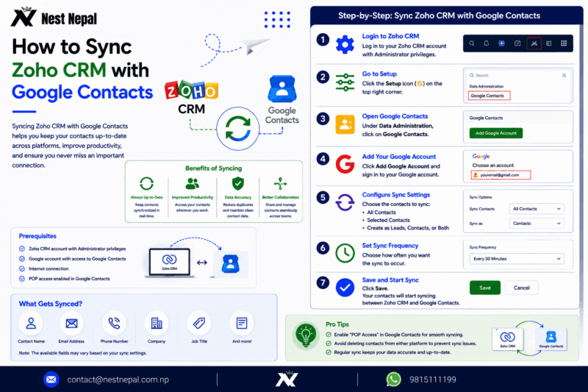Image resolution: width=588 pixels, height=392 pixels.
Task: Click the Always Up-to-Date refresh icon
Action: pyautogui.click(x=146, y=183)
